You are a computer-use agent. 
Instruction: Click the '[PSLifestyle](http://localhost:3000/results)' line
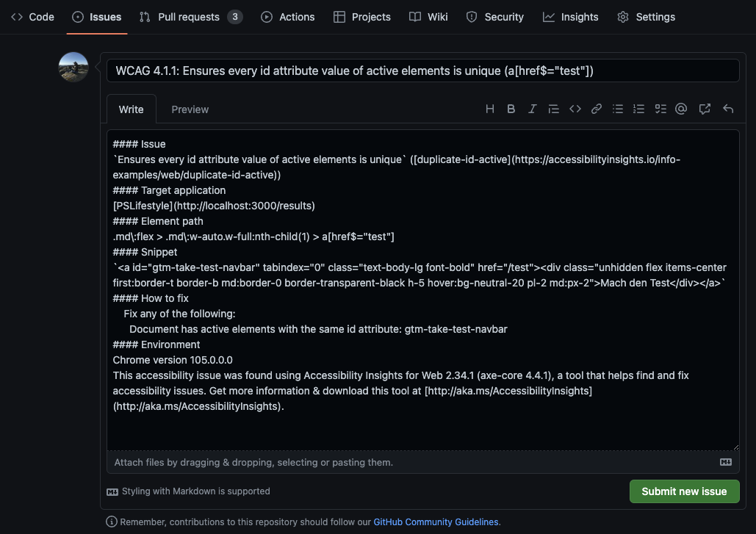214,206
